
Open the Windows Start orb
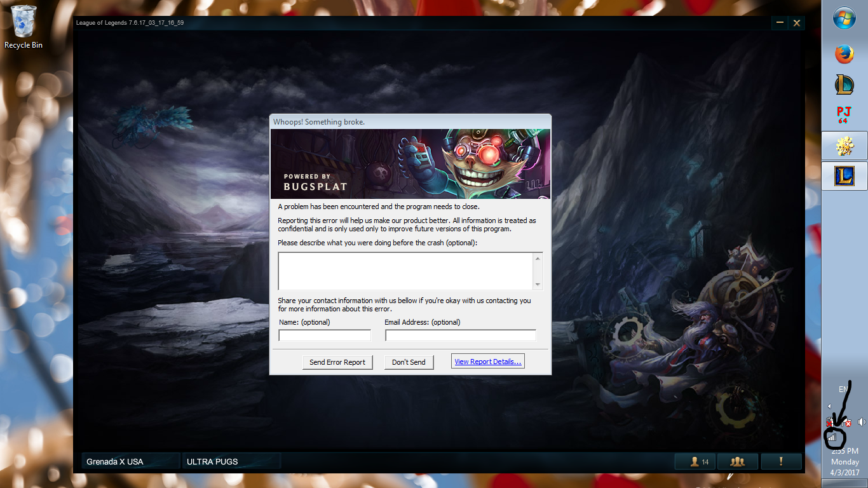pyautogui.click(x=844, y=18)
